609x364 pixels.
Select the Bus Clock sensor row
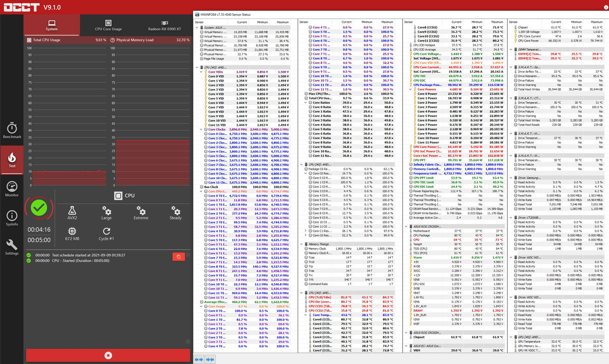[245, 187]
